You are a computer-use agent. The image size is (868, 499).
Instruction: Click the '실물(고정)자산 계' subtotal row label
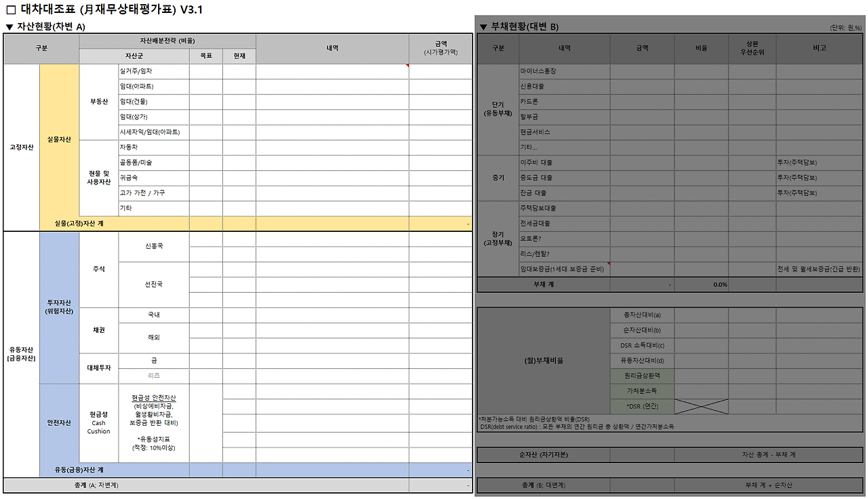coord(79,223)
